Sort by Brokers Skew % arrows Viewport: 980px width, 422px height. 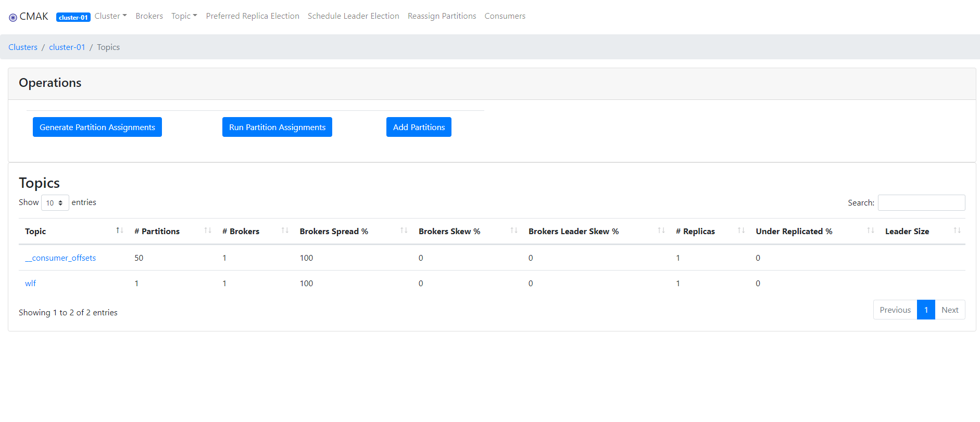coord(514,231)
